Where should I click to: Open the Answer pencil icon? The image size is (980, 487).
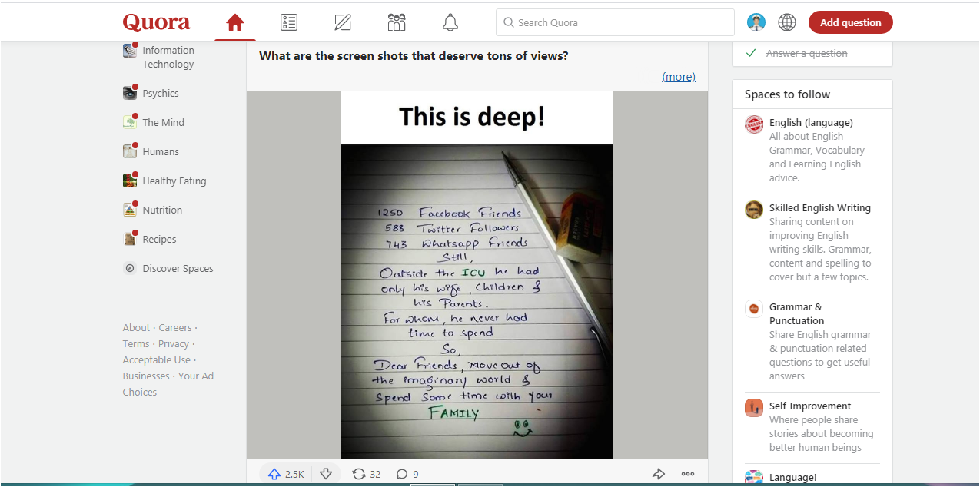click(x=343, y=22)
